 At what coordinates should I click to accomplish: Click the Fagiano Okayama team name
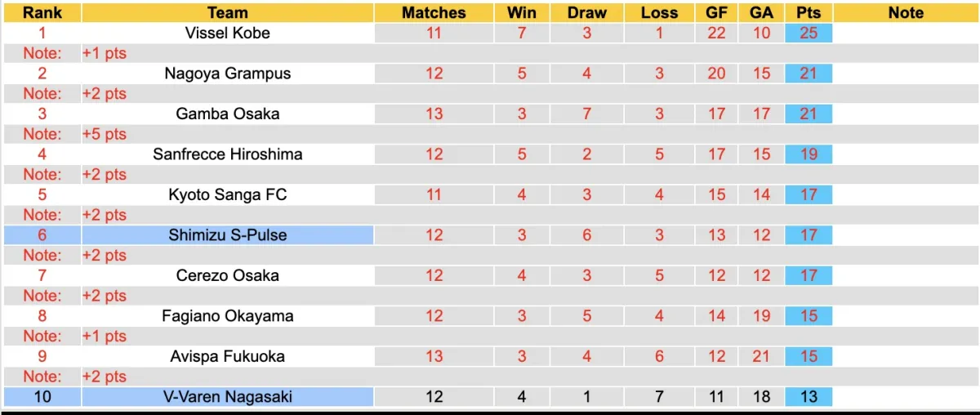pyautogui.click(x=228, y=316)
